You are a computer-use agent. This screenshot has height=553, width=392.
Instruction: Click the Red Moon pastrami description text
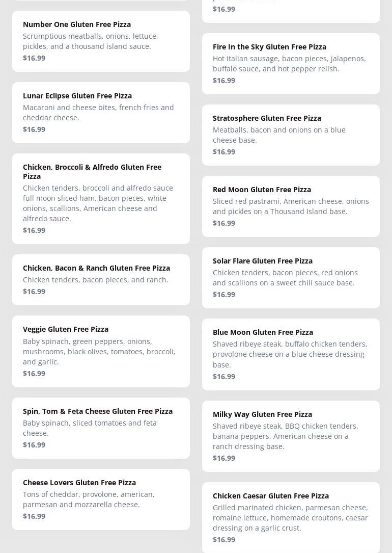291,206
